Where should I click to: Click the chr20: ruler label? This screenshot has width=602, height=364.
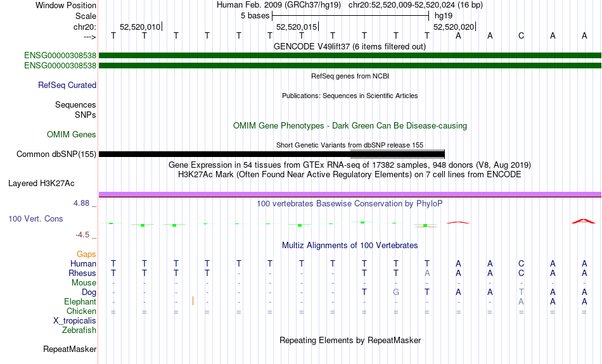tap(85, 27)
